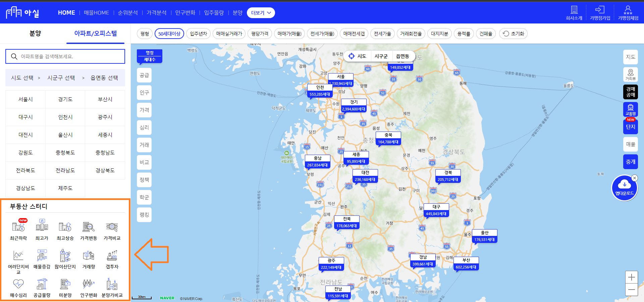Select 서울시 in region list
Viewport: 644px width, 302px height.
pos(25,99)
